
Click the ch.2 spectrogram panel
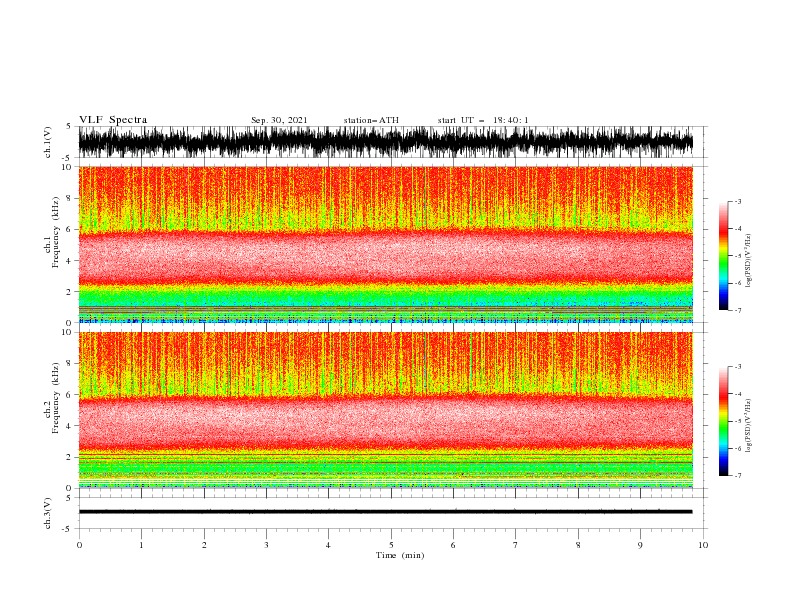[386, 410]
